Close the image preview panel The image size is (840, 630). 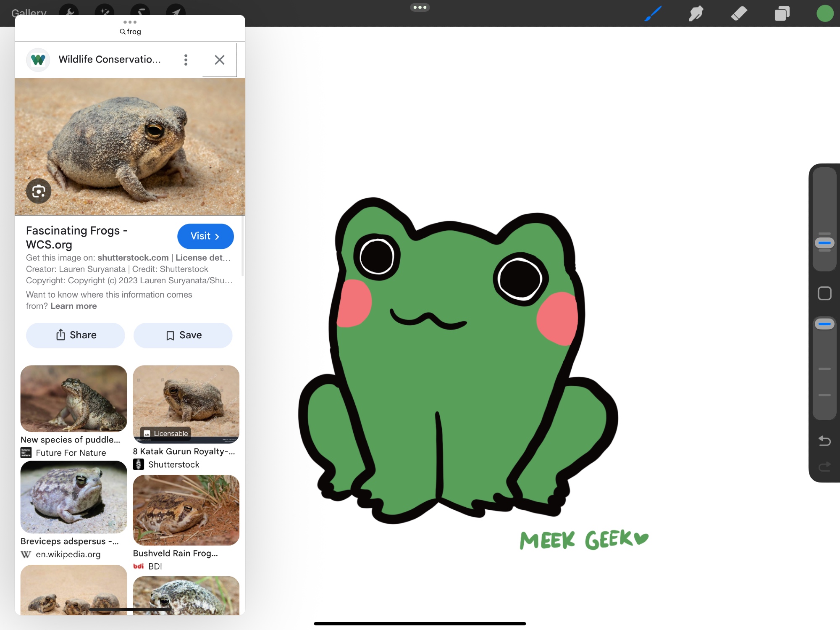pyautogui.click(x=219, y=60)
